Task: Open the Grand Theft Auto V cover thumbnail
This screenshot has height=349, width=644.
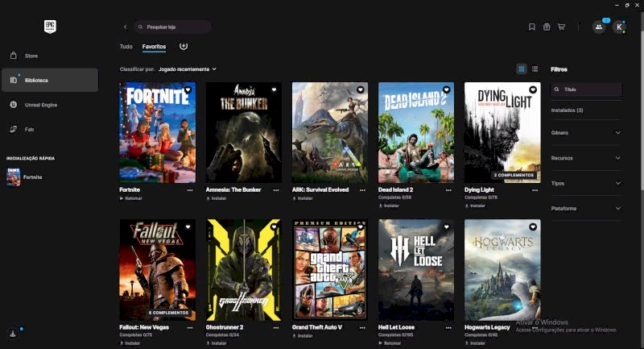Action: pos(330,270)
